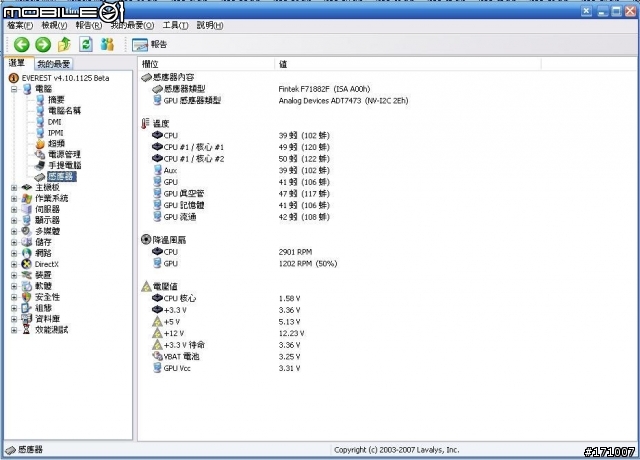Open the users toolbar icon

tap(107, 44)
